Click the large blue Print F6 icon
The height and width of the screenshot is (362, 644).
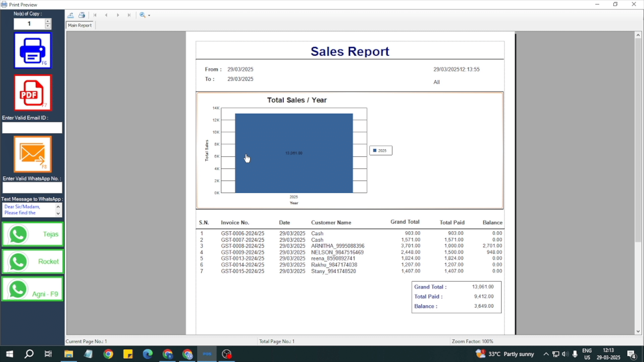click(x=33, y=51)
